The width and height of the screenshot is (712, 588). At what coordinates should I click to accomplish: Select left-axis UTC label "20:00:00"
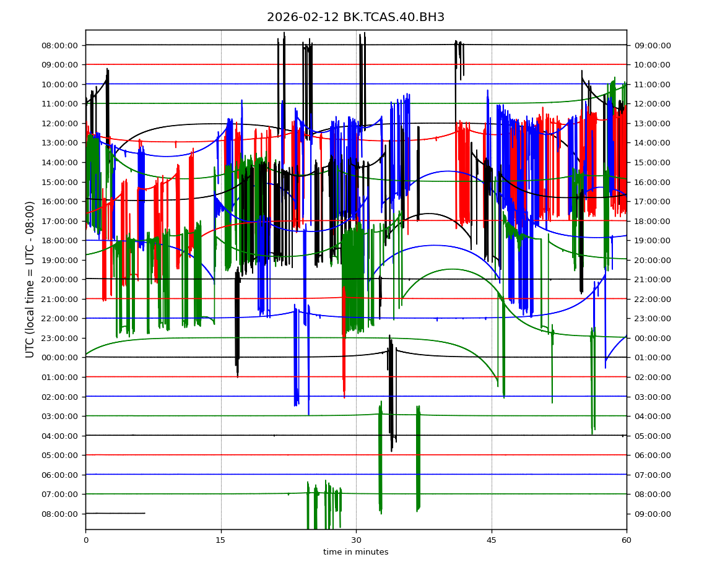tap(61, 280)
